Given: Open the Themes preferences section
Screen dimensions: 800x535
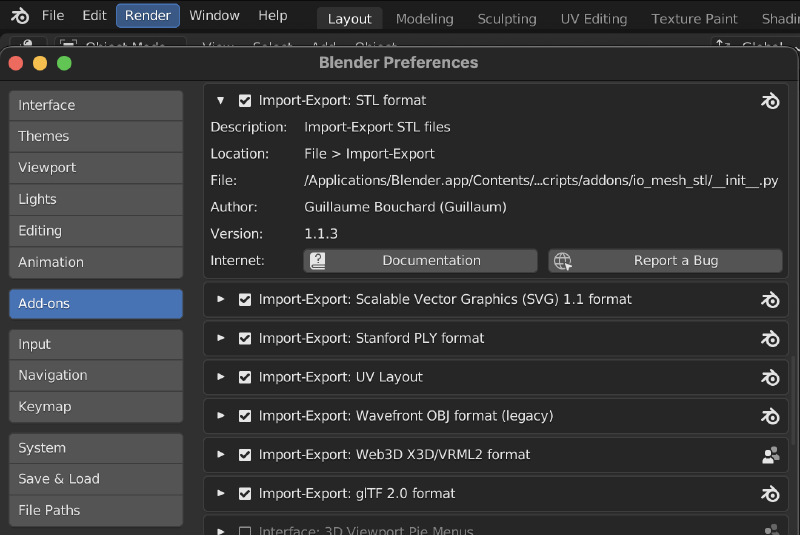Looking at the screenshot, I should click(x=96, y=137).
